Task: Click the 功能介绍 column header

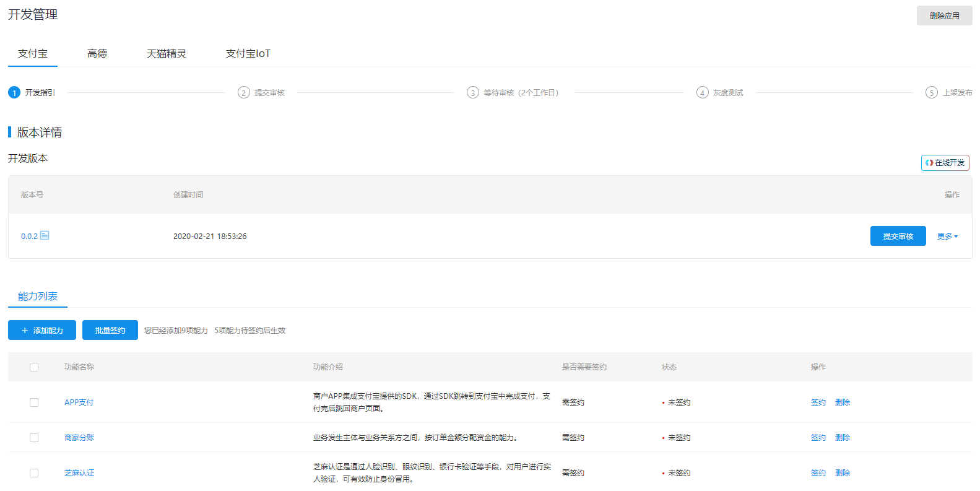Action: tap(328, 367)
